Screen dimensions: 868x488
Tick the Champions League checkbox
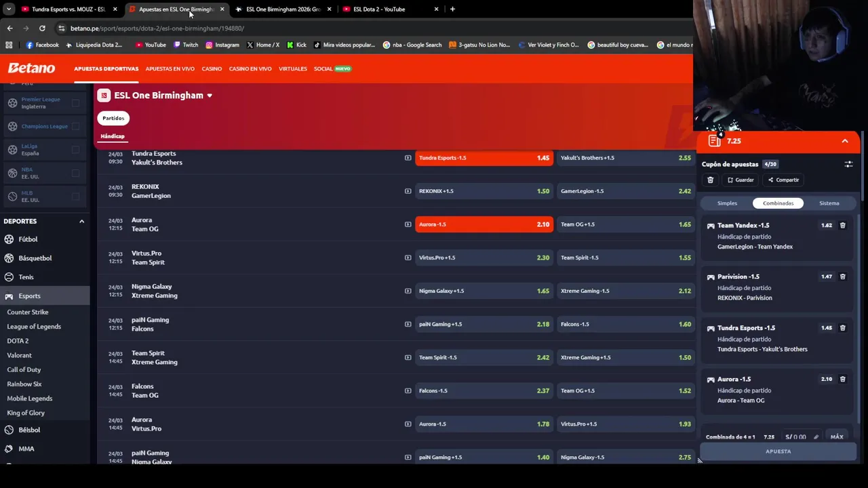coord(75,126)
